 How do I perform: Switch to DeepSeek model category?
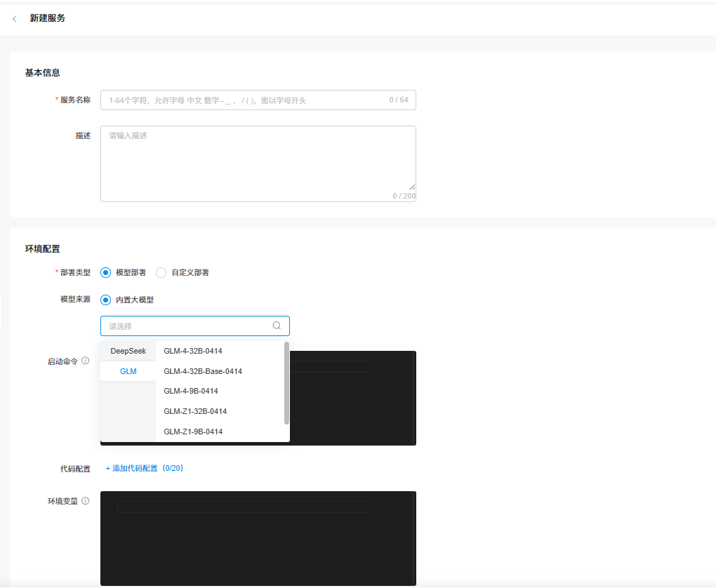(128, 351)
